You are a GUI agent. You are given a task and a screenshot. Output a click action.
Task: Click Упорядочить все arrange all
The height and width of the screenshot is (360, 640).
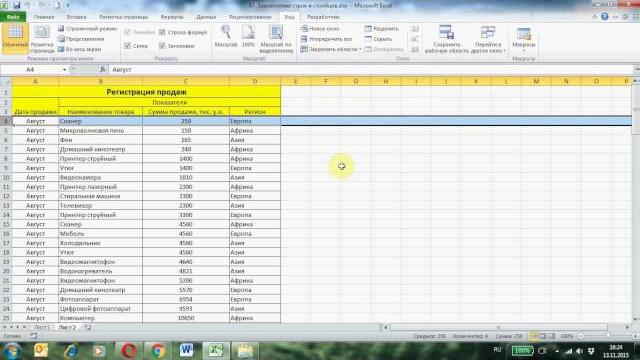coord(326,39)
